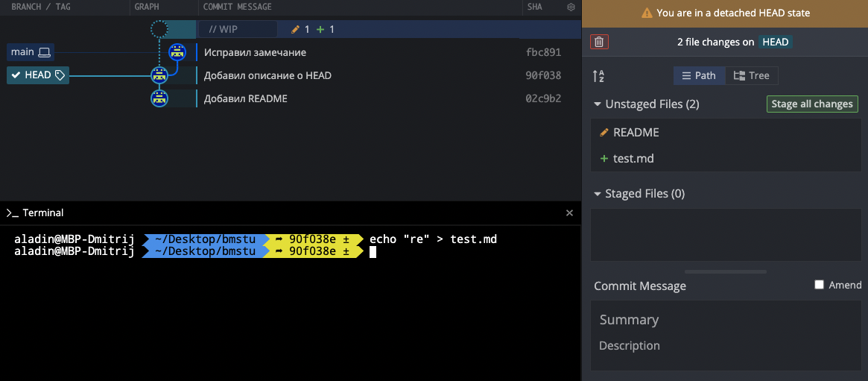Click the alphabetical sort icon above Unstaged Files
Viewport: 868px width, 381px height.
[x=598, y=76]
